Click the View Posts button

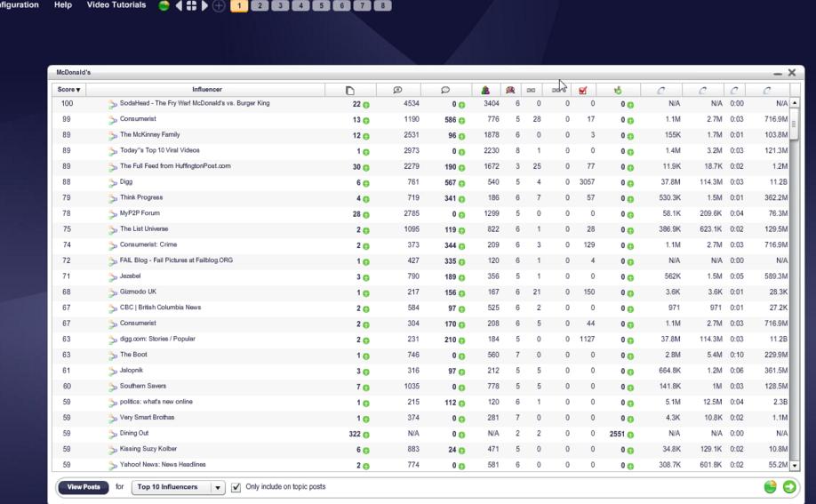pos(84,487)
